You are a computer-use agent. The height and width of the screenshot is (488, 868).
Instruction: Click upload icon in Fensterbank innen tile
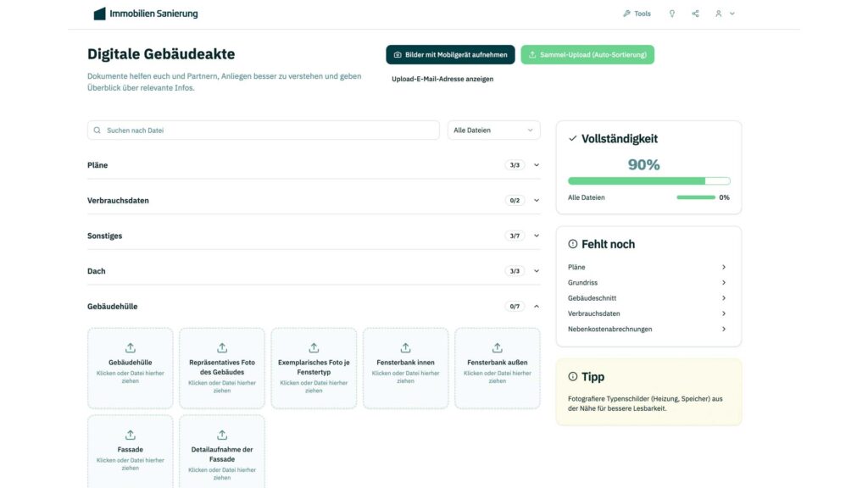coord(405,348)
